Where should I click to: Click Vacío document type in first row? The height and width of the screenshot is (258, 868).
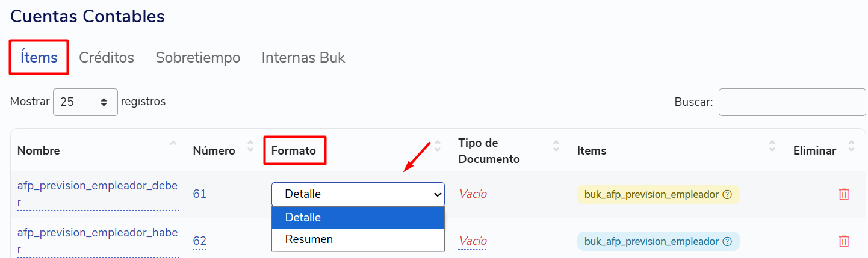tap(473, 194)
